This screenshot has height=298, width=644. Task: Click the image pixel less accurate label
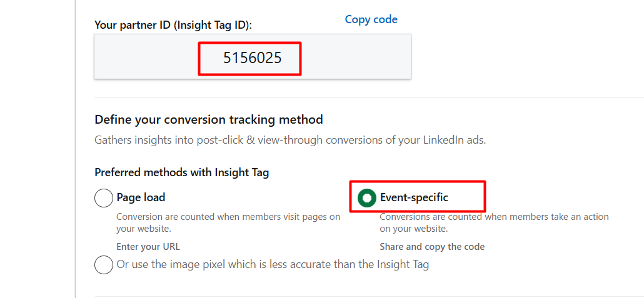(273, 264)
